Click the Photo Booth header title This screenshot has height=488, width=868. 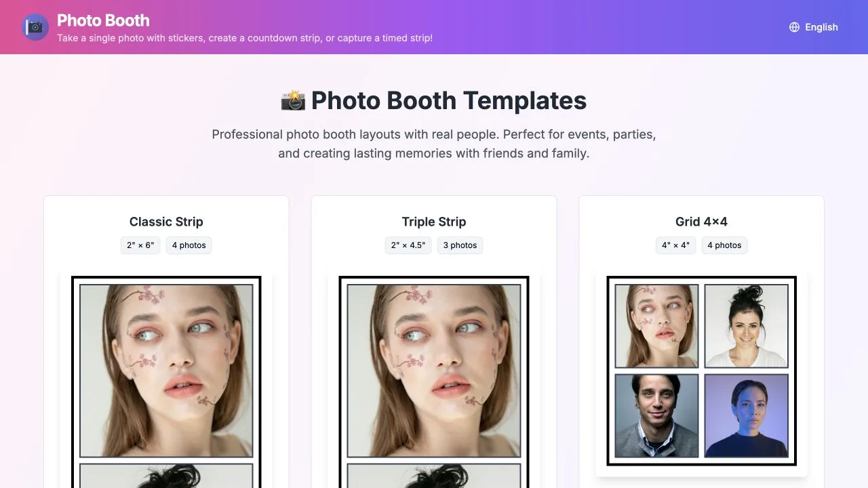103,20
